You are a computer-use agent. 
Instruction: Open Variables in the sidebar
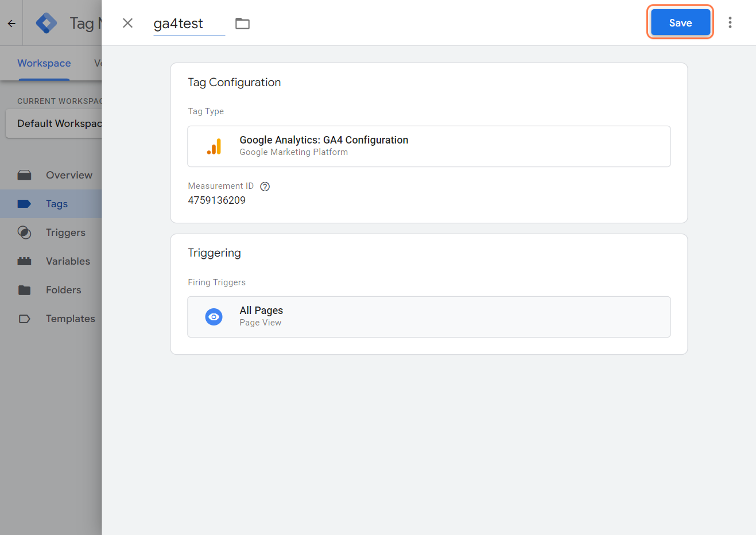pos(51,261)
